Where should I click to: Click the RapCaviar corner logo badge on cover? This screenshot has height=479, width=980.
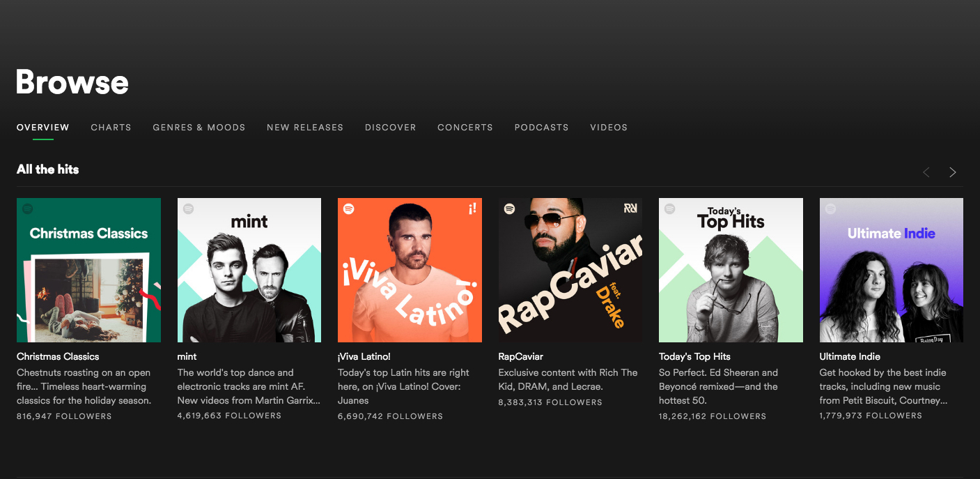[x=630, y=208]
